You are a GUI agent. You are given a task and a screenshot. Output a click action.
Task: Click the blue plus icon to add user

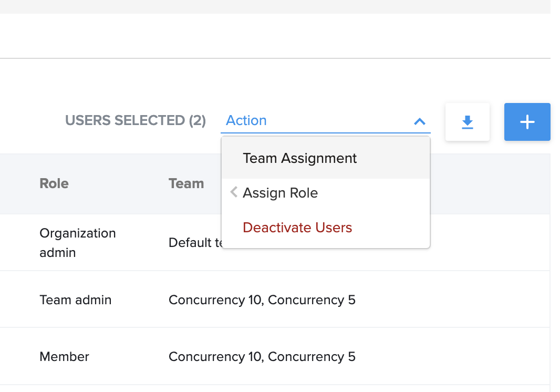tap(527, 121)
